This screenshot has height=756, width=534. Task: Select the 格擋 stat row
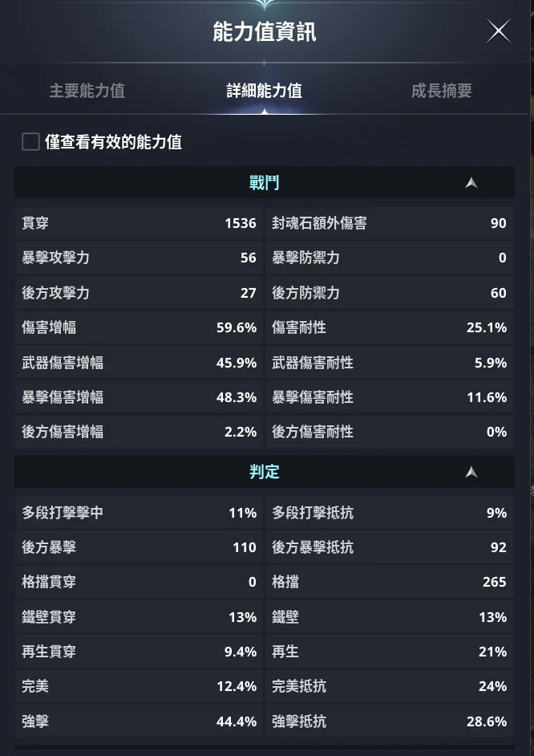(389, 582)
